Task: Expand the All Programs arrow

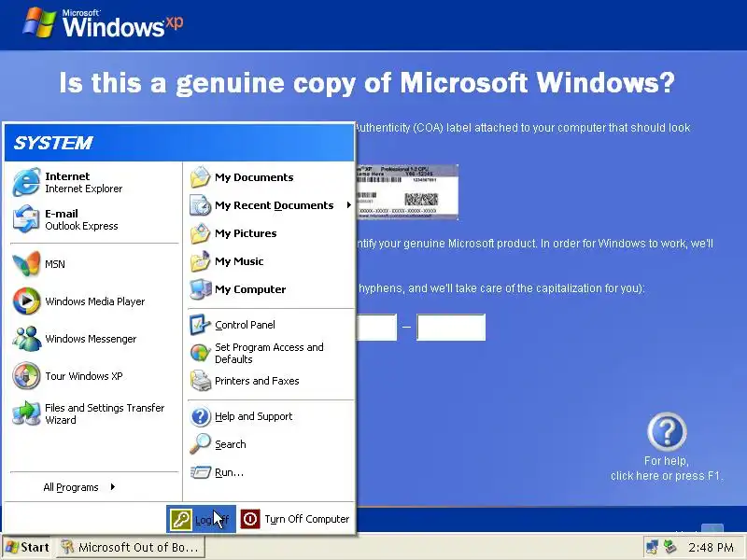Action: click(112, 486)
